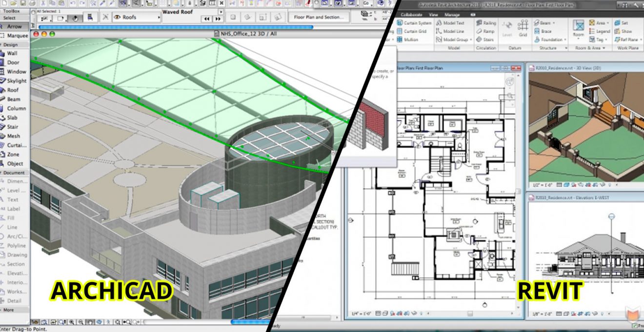This screenshot has height=332, width=644.
Task: Click the Ramp tool
Action: pyautogui.click(x=485, y=31)
